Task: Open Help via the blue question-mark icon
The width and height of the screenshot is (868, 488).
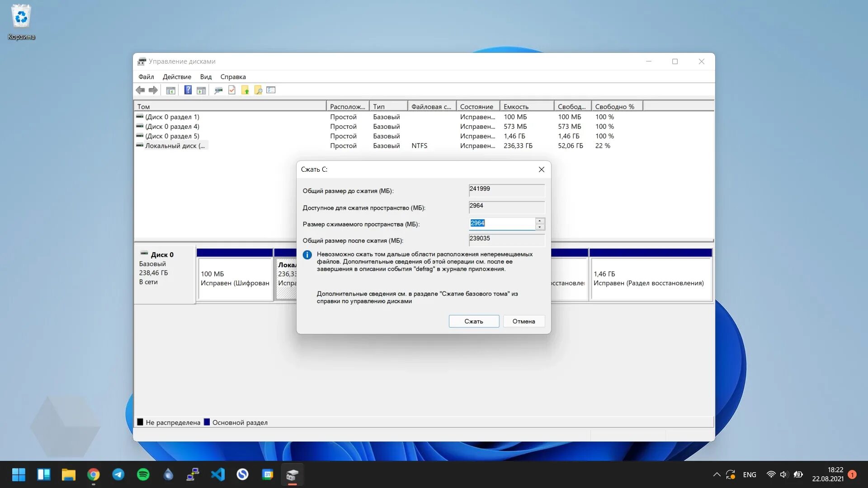Action: (x=188, y=90)
